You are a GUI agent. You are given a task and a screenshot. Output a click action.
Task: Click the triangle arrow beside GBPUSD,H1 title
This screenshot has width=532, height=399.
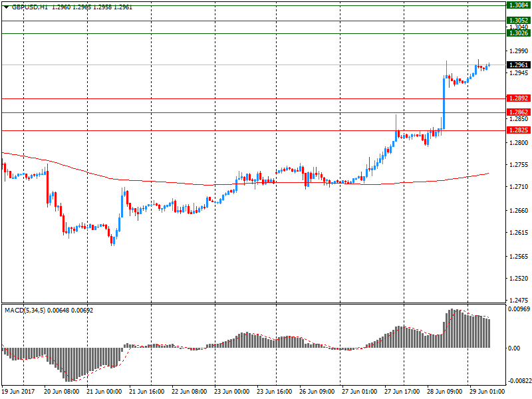[x=7, y=7]
